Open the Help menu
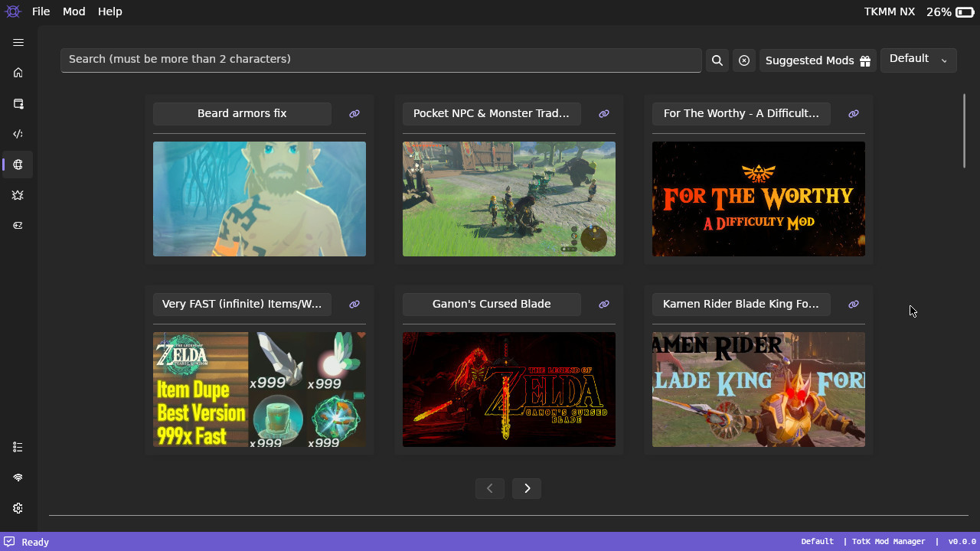 coord(109,11)
